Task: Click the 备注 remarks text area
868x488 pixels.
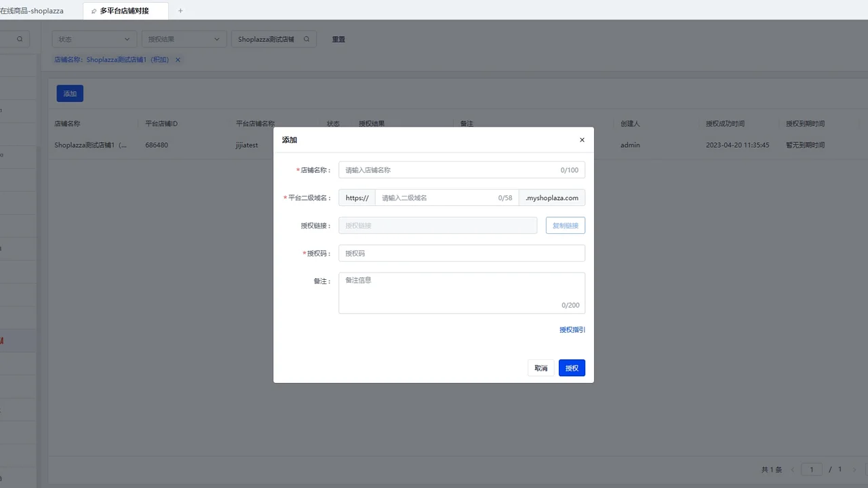Action: tap(461, 292)
